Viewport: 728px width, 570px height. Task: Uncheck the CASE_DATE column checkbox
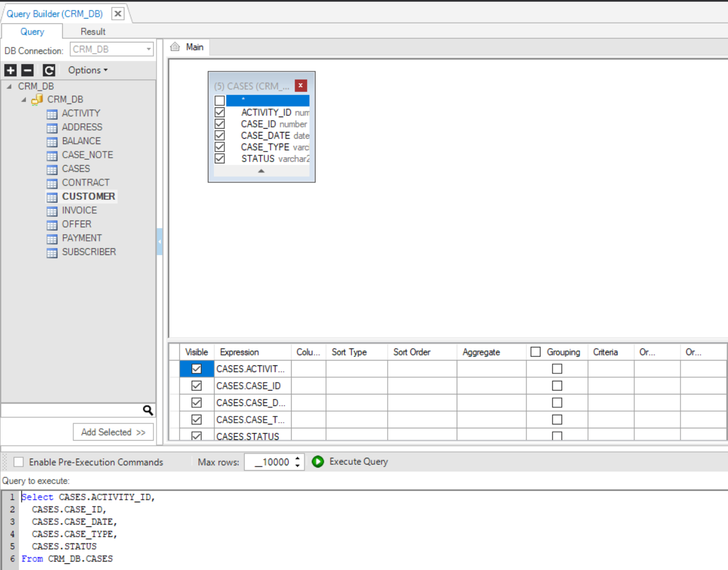(219, 136)
